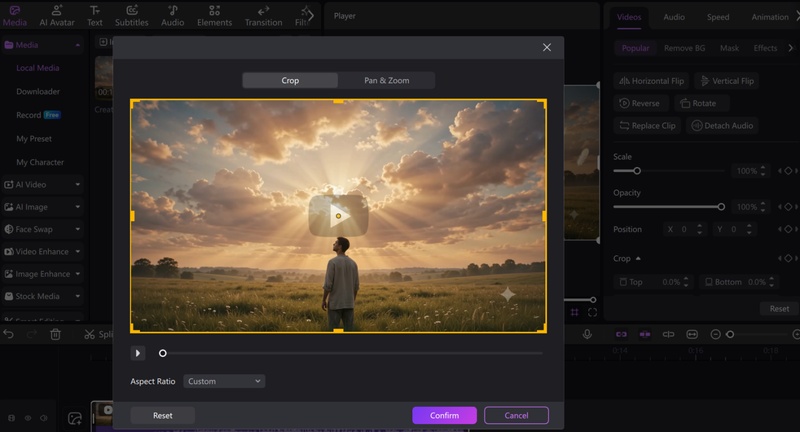Screen dimensions: 800x432
Task: Open the Audio tool in top toolbar
Action: coord(172,16)
